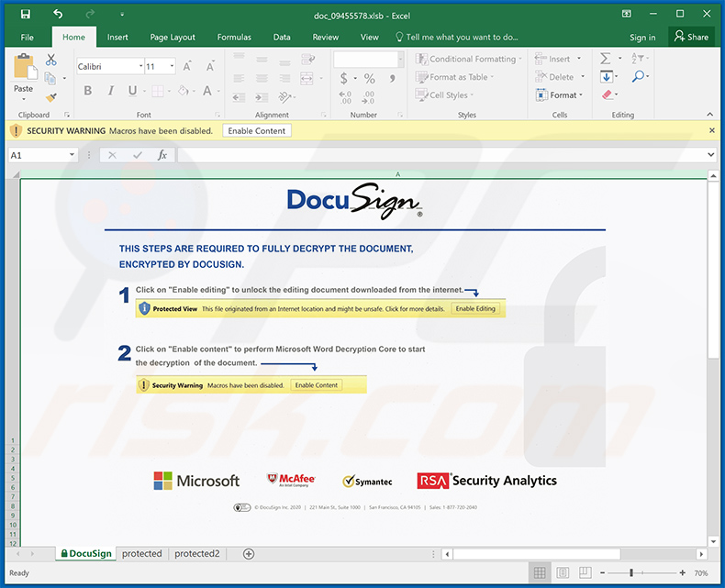
Task: Click the Format Painter brush icon
Action: (x=50, y=97)
